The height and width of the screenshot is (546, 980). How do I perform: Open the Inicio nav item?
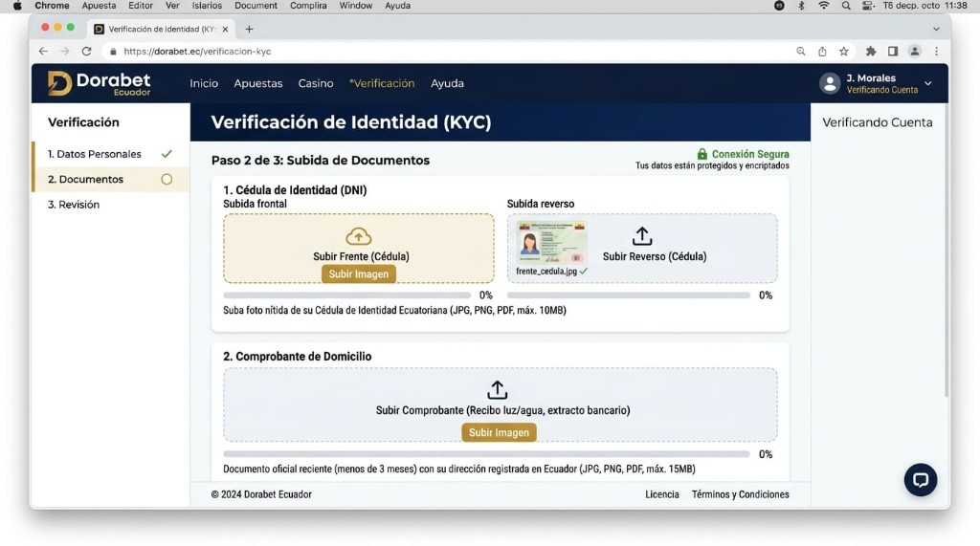pyautogui.click(x=204, y=83)
